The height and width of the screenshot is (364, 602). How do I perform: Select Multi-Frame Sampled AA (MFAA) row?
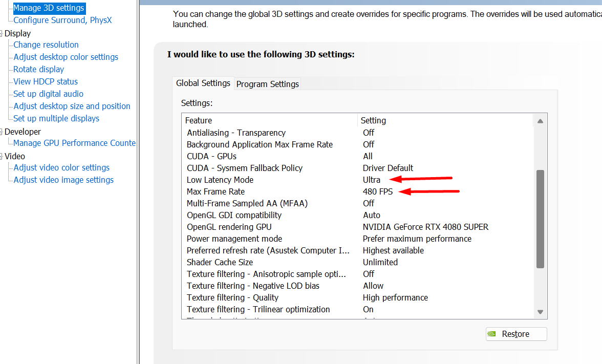pyautogui.click(x=357, y=204)
